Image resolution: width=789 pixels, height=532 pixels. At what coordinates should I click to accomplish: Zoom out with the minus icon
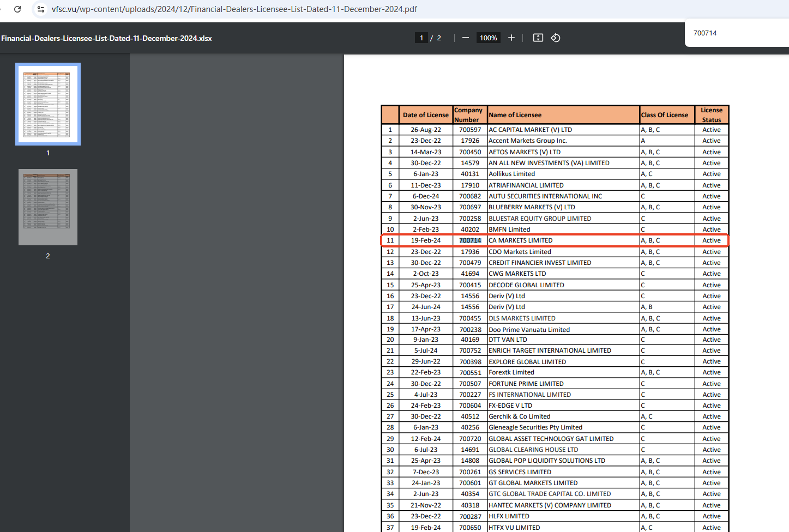pyautogui.click(x=465, y=38)
